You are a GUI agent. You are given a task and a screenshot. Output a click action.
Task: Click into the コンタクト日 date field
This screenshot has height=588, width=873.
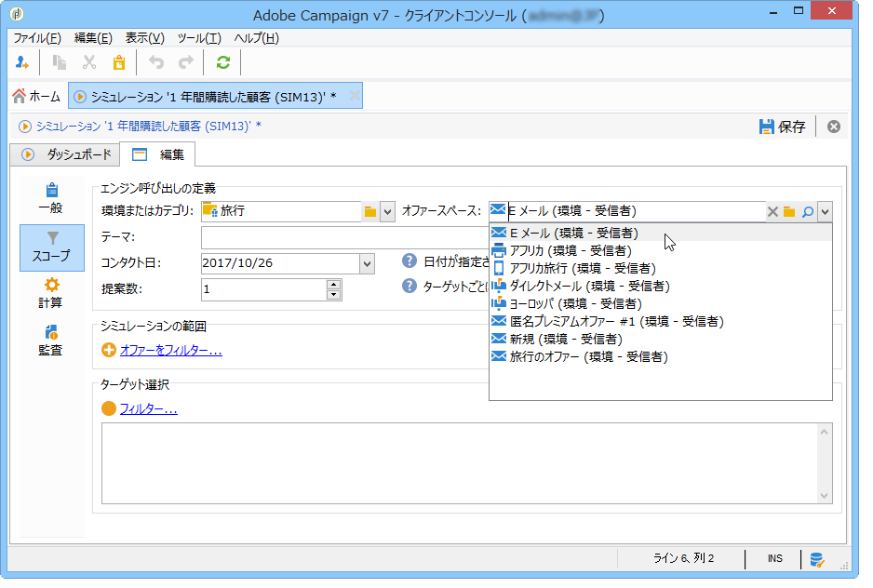[x=281, y=264]
